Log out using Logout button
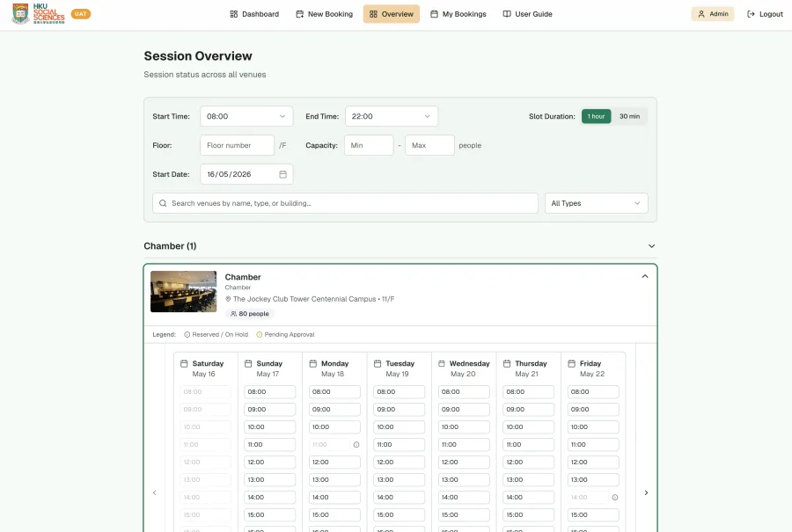792x532 pixels. click(765, 14)
